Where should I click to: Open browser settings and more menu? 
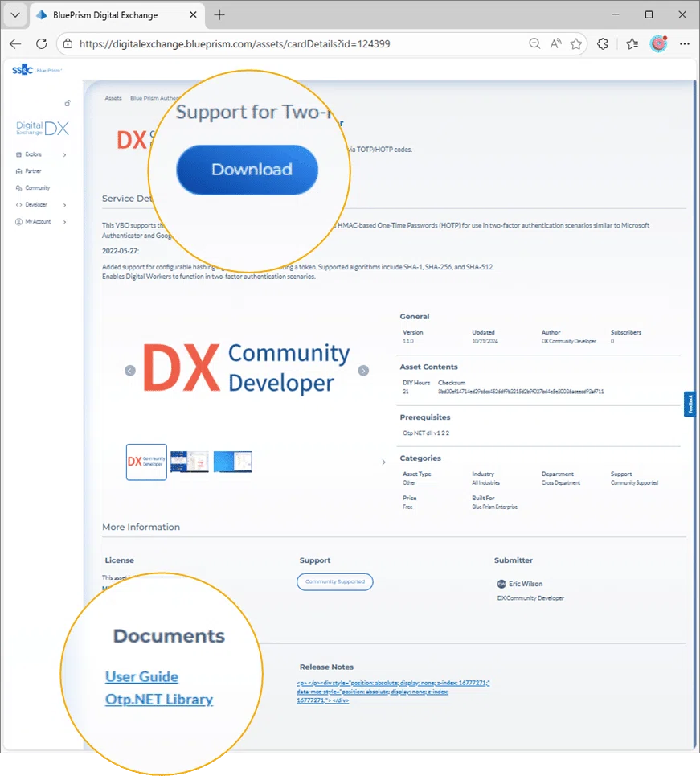tap(685, 43)
